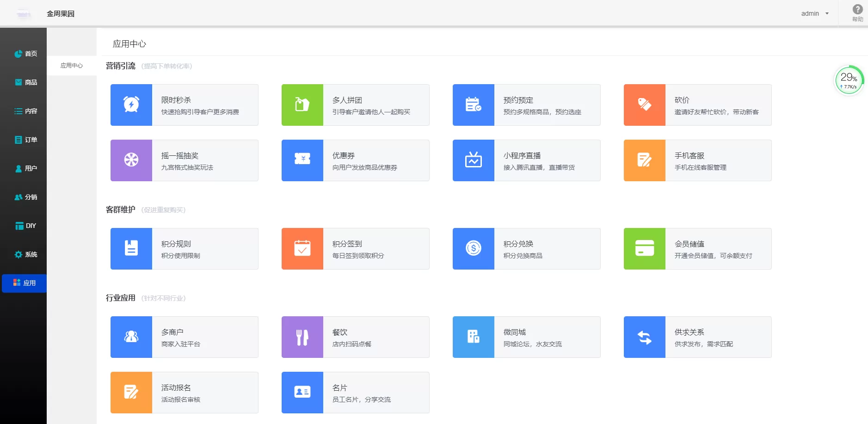Open the 名片 business card icon
The image size is (868, 424).
point(302,392)
